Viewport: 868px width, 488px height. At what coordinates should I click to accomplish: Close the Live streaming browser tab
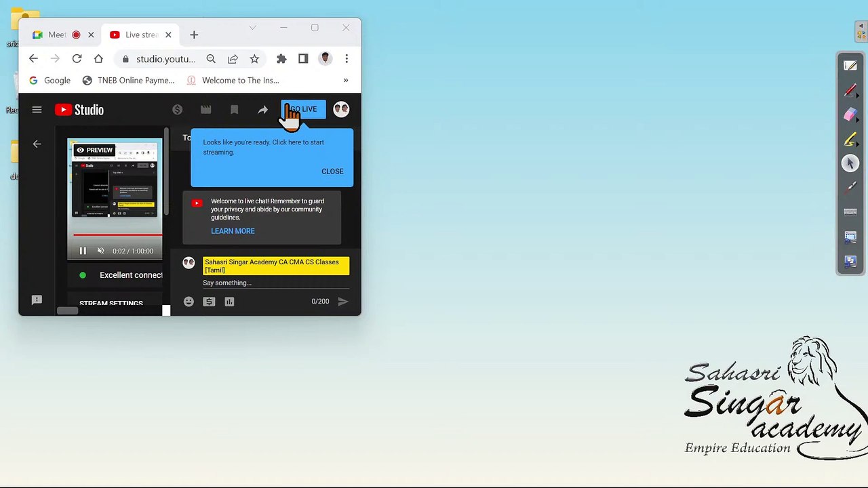(168, 35)
